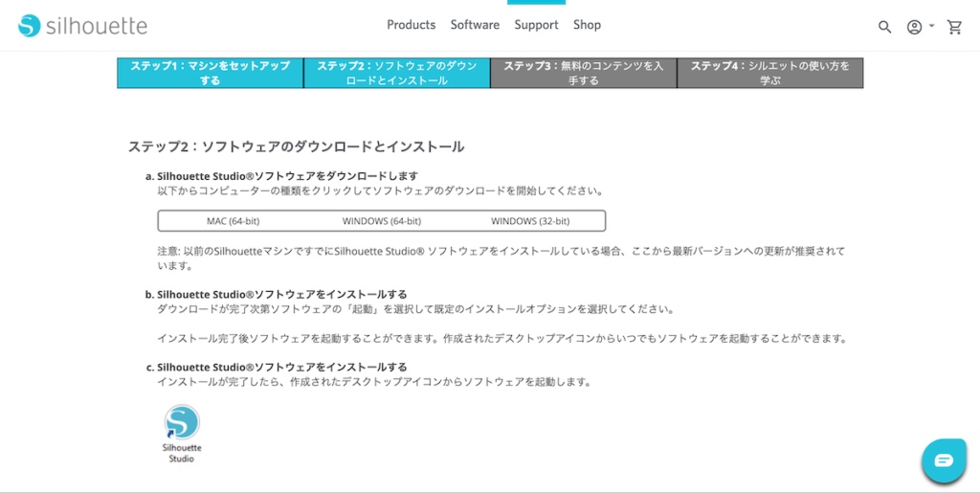Click the Silhouette Studio icon caption

coord(182,453)
